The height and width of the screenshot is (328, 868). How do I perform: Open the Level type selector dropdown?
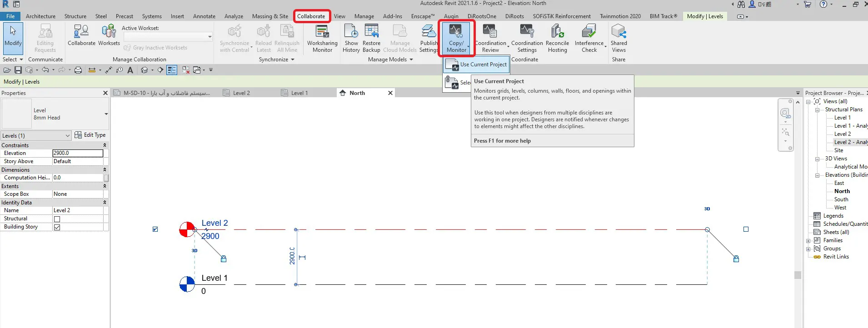[106, 114]
